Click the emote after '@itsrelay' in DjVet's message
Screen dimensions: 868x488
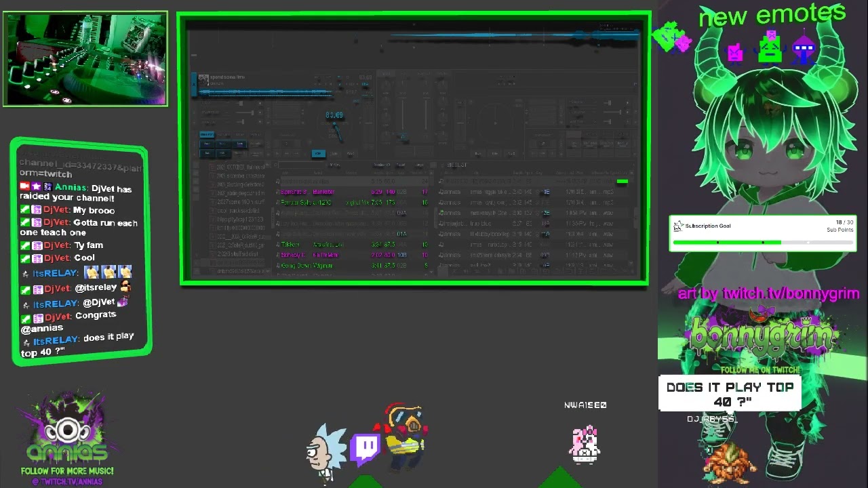pyautogui.click(x=125, y=287)
